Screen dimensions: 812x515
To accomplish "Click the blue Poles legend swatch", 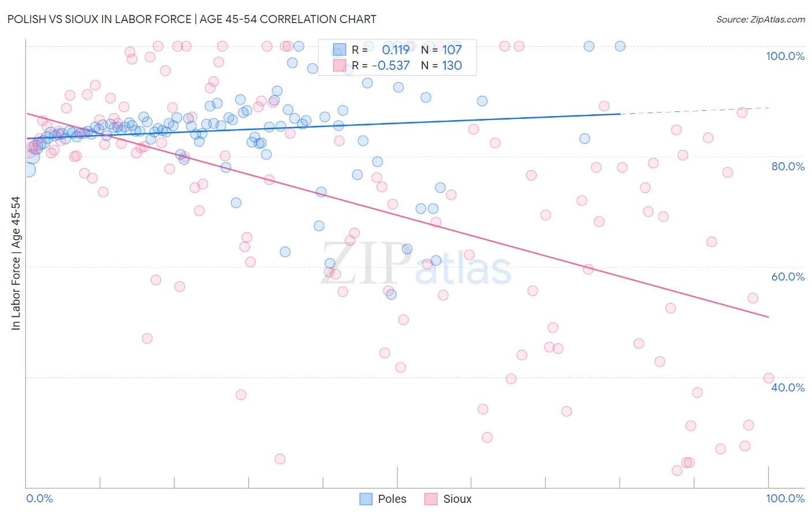I will tap(366, 499).
